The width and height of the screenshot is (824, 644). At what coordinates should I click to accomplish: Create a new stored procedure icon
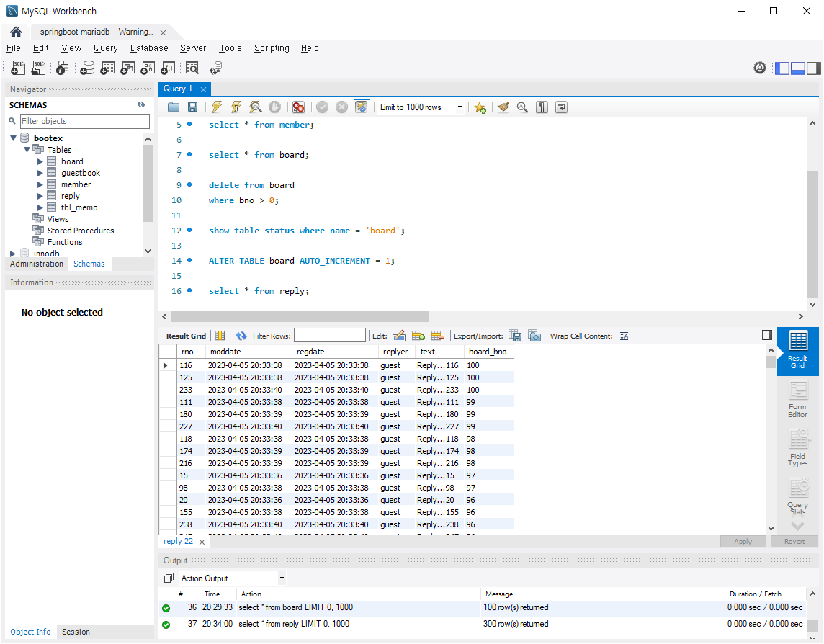(x=148, y=68)
